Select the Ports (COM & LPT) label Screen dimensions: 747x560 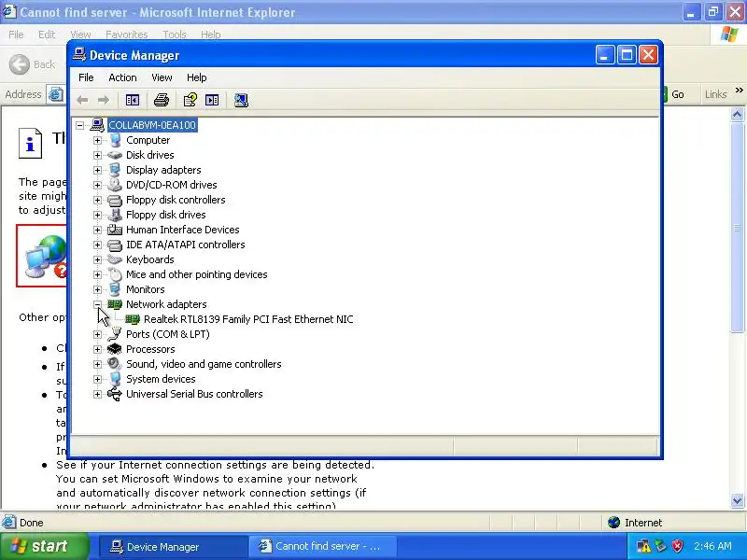pos(168,334)
